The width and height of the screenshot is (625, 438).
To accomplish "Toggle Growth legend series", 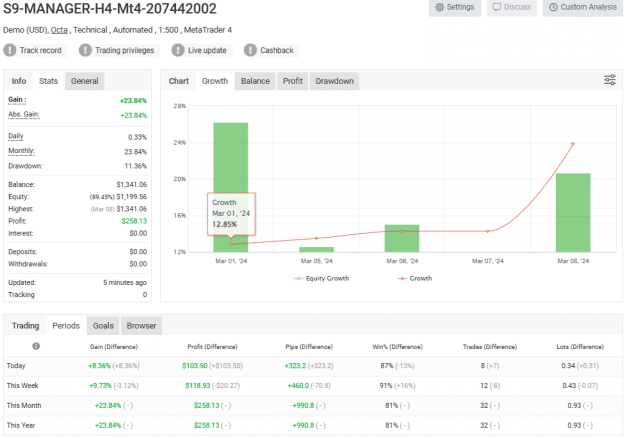I will click(415, 278).
